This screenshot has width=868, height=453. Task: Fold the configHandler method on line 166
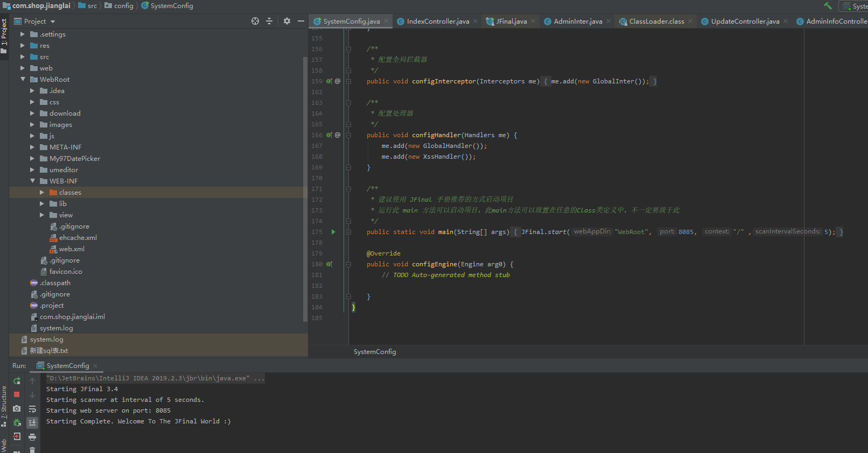tap(348, 135)
